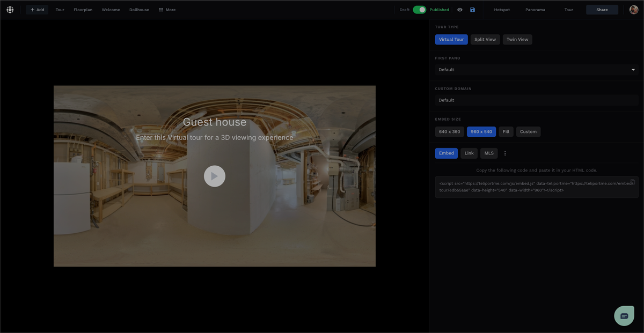The width and height of the screenshot is (644, 333).
Task: Switch to the Tour tab beside Share
Action: 569,10
